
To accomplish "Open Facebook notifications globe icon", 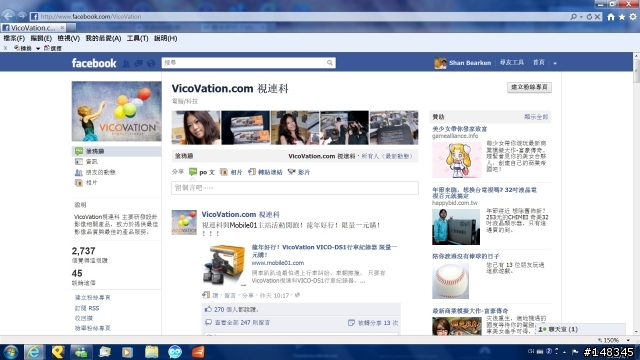I will (x=151, y=63).
